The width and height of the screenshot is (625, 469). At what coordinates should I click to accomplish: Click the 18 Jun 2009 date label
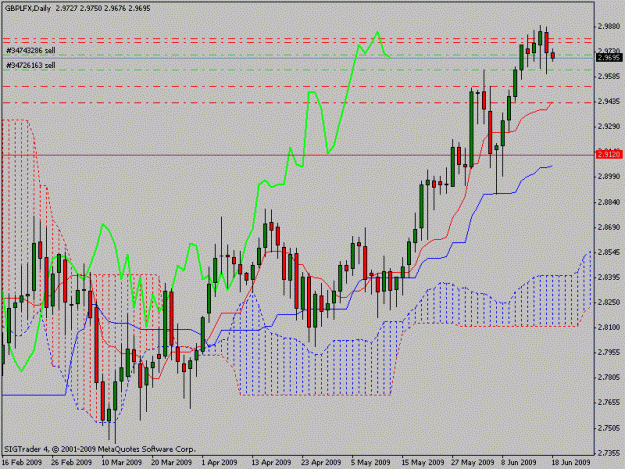click(571, 462)
